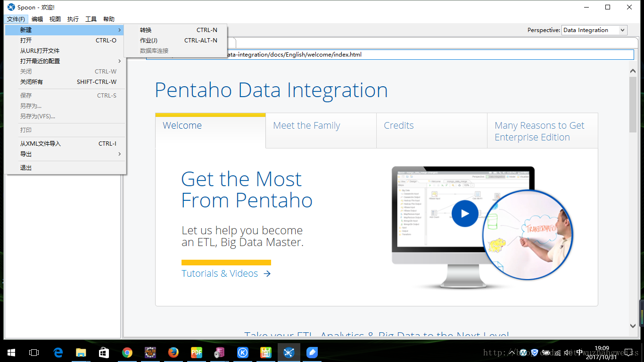Switch to Spoon via its taskbar icon
Viewport: 644px width, 362px height.
pyautogui.click(x=289, y=352)
